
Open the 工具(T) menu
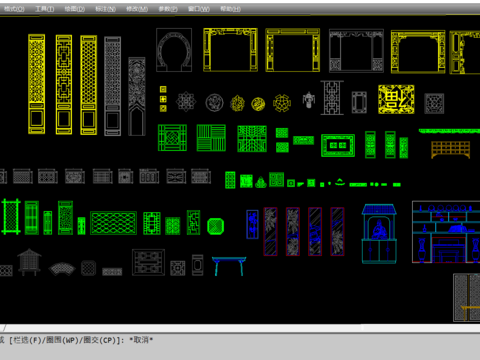[45, 9]
